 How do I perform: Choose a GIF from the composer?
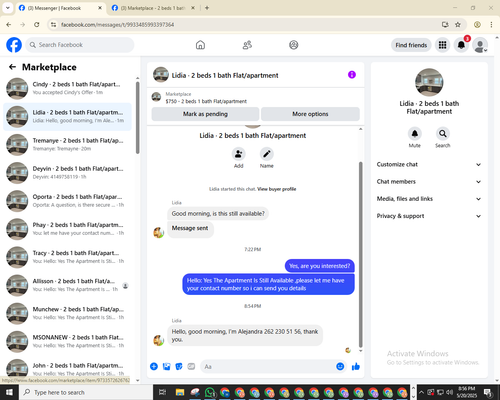[191, 367]
